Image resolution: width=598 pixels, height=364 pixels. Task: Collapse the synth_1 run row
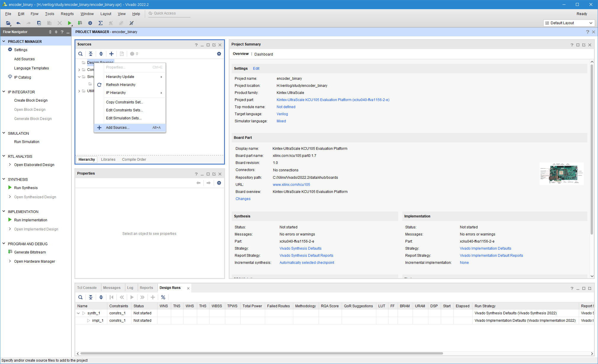(78, 313)
